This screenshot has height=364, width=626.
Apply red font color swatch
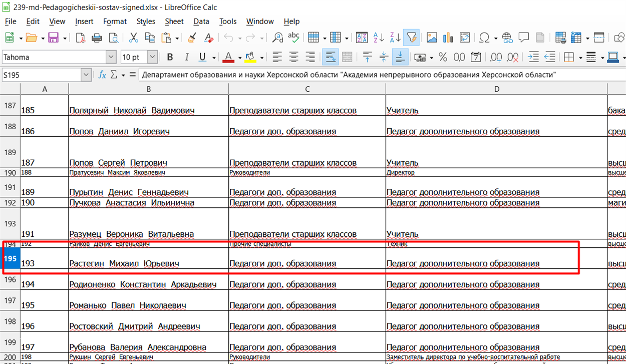(x=229, y=57)
